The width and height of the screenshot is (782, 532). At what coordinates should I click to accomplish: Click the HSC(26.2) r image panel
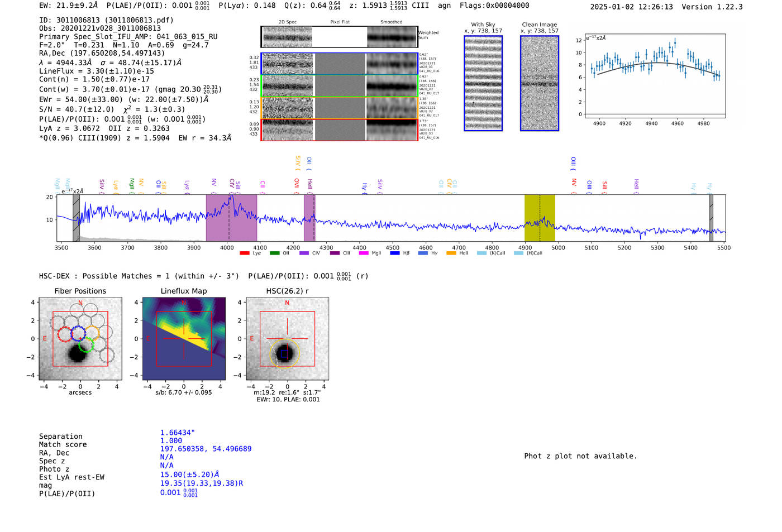[x=287, y=339]
